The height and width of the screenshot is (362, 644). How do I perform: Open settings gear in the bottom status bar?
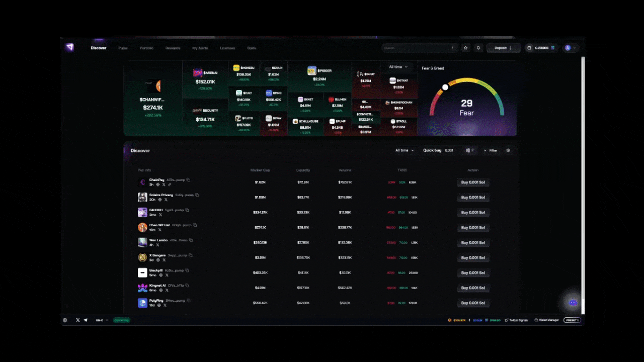[x=64, y=320]
